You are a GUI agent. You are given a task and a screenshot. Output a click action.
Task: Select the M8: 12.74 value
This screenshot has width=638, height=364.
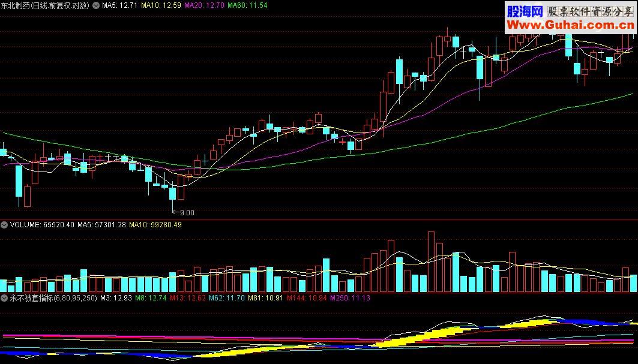pyautogui.click(x=151, y=298)
